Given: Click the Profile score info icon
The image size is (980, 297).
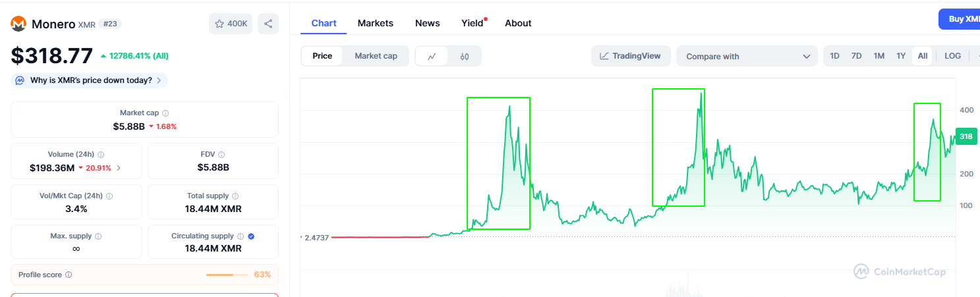Looking at the screenshot, I should pos(69,275).
